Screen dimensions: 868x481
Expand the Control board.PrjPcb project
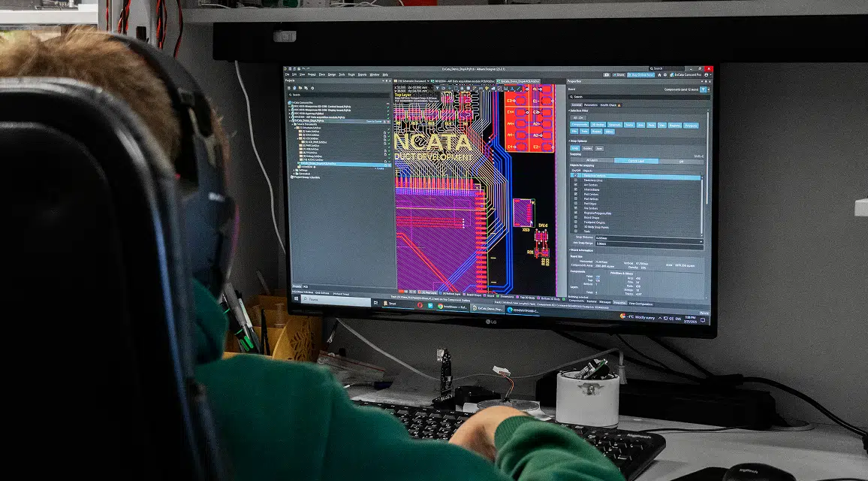289,107
